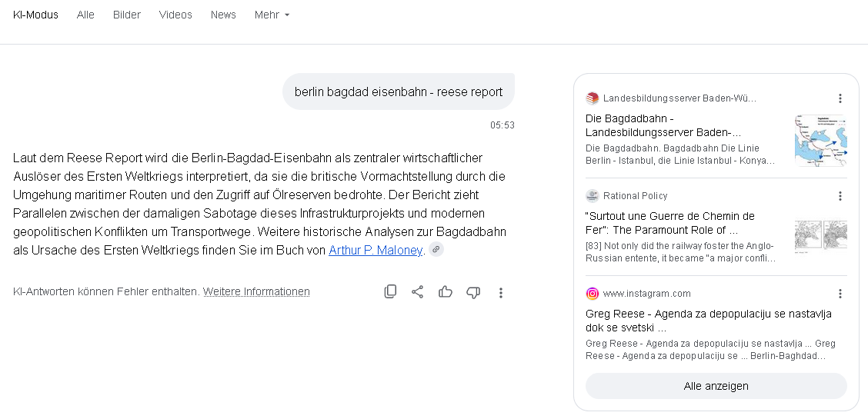
Task: Open the News tab
Action: click(x=223, y=15)
